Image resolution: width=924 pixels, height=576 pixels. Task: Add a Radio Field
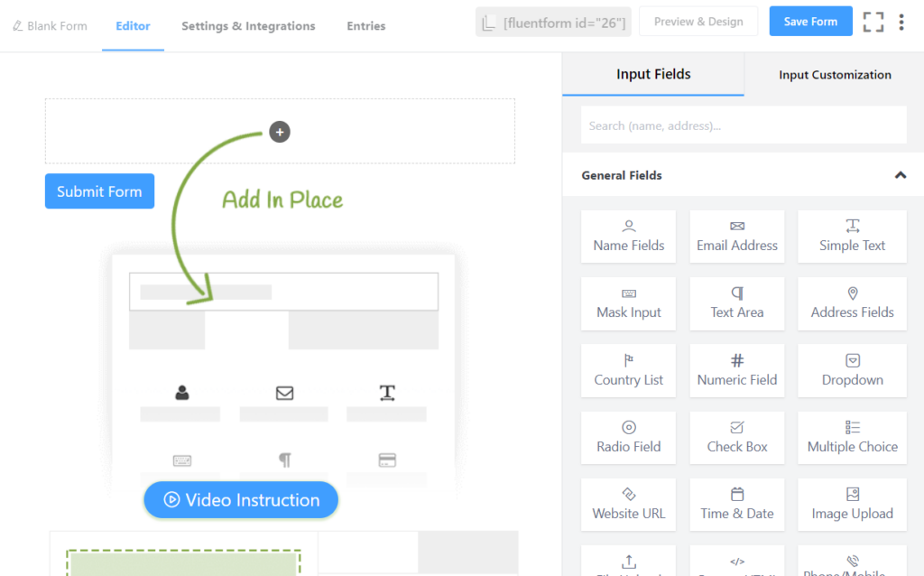[x=628, y=438]
